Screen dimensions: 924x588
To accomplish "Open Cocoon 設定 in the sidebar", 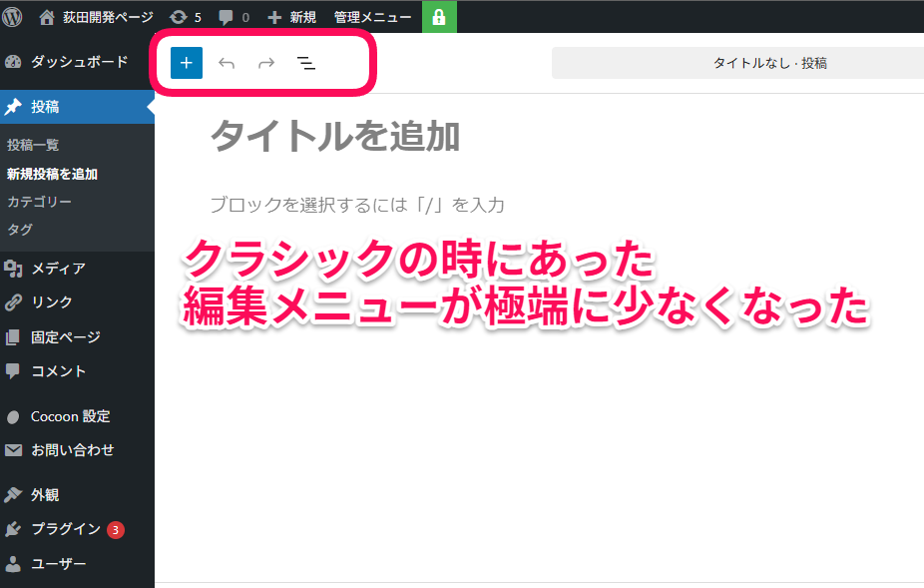I will click(70, 416).
